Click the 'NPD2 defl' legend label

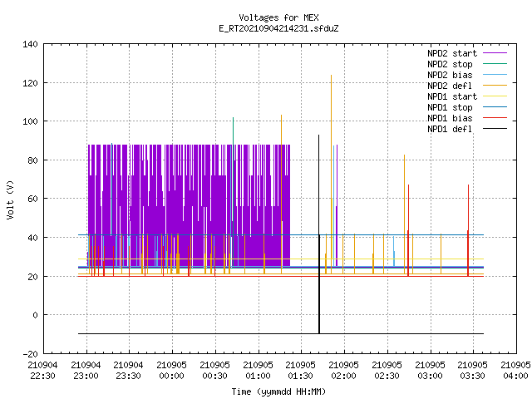click(450, 86)
